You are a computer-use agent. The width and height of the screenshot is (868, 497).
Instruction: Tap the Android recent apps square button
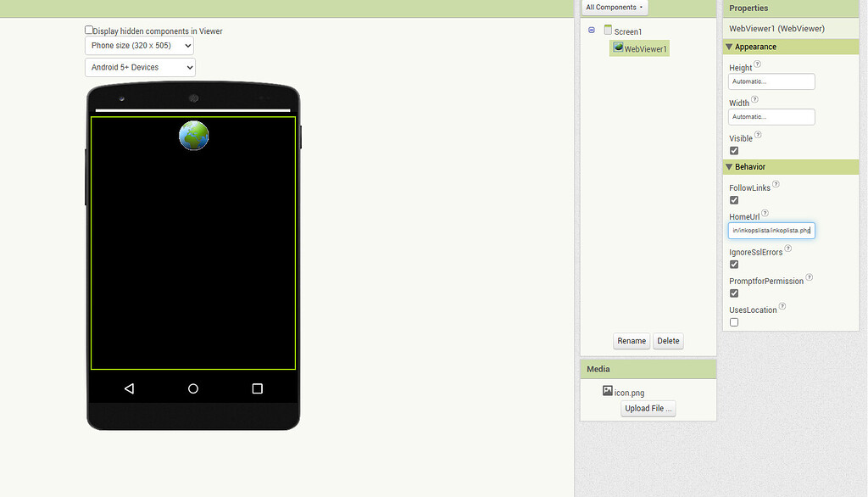pyautogui.click(x=257, y=388)
